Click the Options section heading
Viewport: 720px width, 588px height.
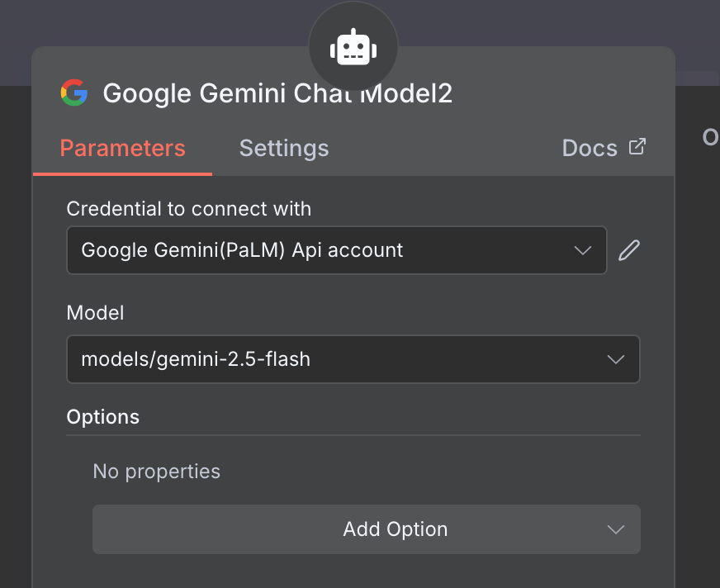103,417
